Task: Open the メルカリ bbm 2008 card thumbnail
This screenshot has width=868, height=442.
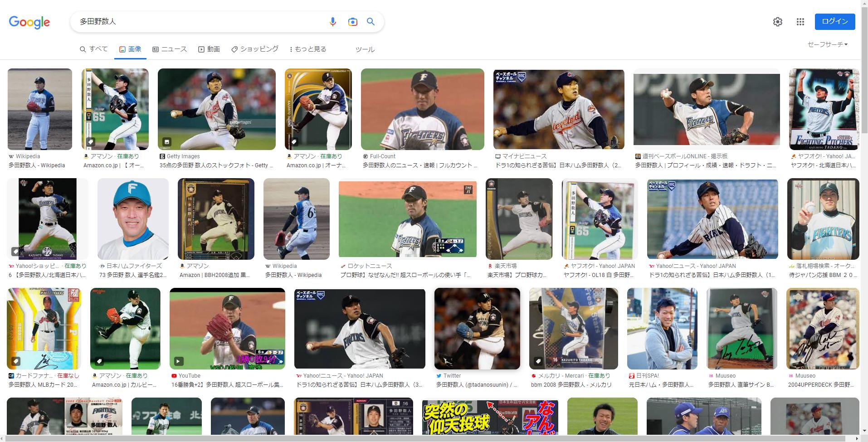Action: [574, 329]
